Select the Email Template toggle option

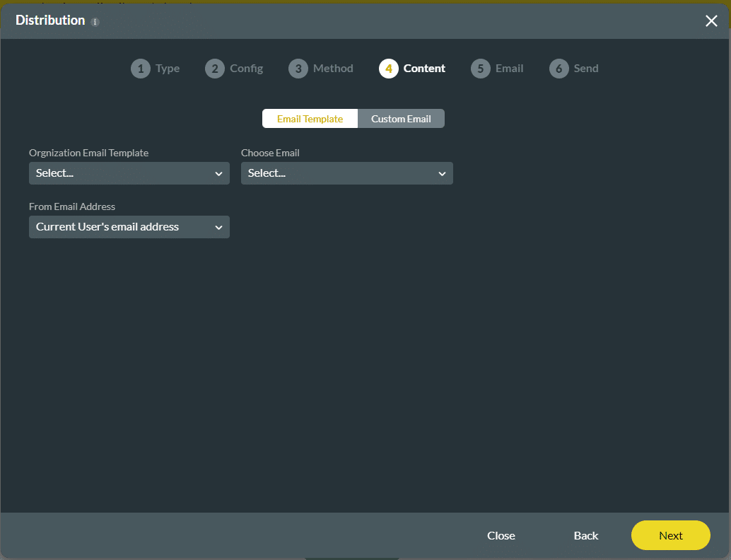(310, 119)
